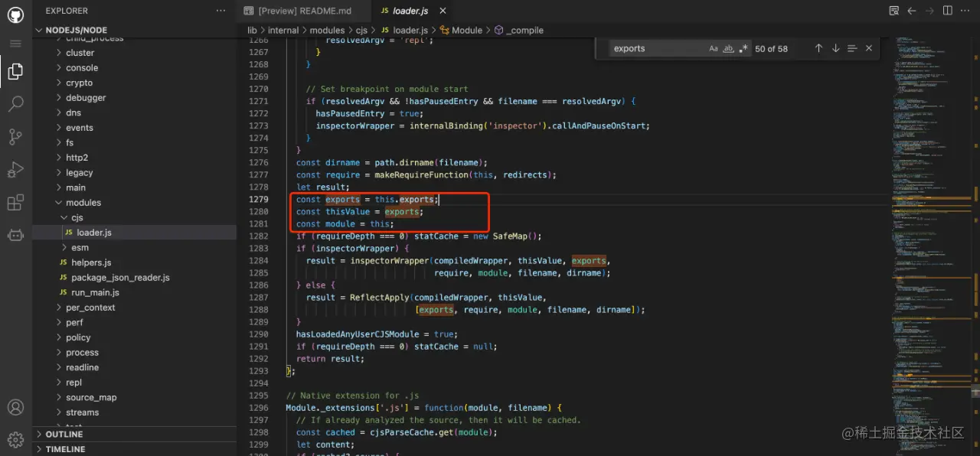The height and width of the screenshot is (456, 980).
Task: Expand the main folder
Action: tap(134, 187)
